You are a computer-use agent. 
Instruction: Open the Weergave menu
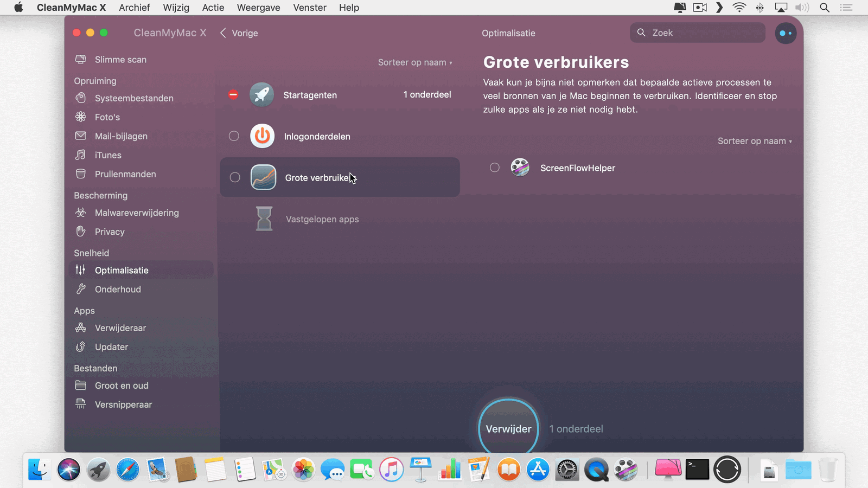[x=258, y=8]
